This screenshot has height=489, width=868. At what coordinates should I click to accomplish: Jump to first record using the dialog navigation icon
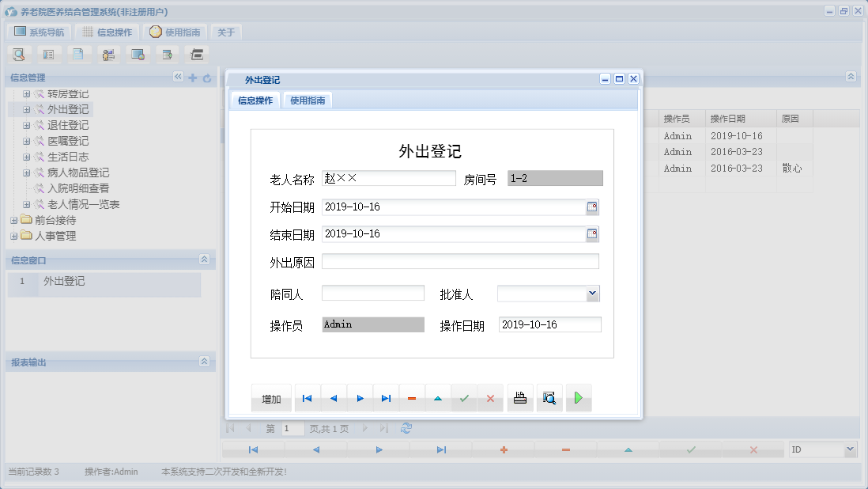pos(307,398)
